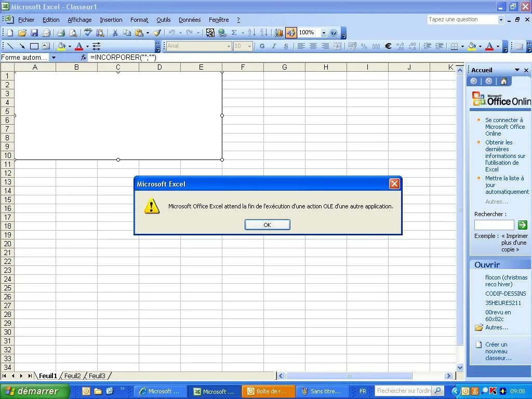
Task: Click 'Mettre la liste à jour automatiquement' link
Action: tap(507, 185)
